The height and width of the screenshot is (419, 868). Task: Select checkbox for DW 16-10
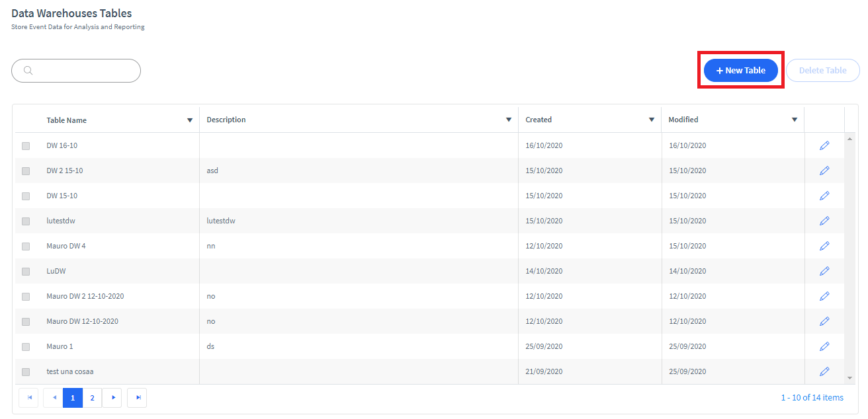[x=26, y=146]
